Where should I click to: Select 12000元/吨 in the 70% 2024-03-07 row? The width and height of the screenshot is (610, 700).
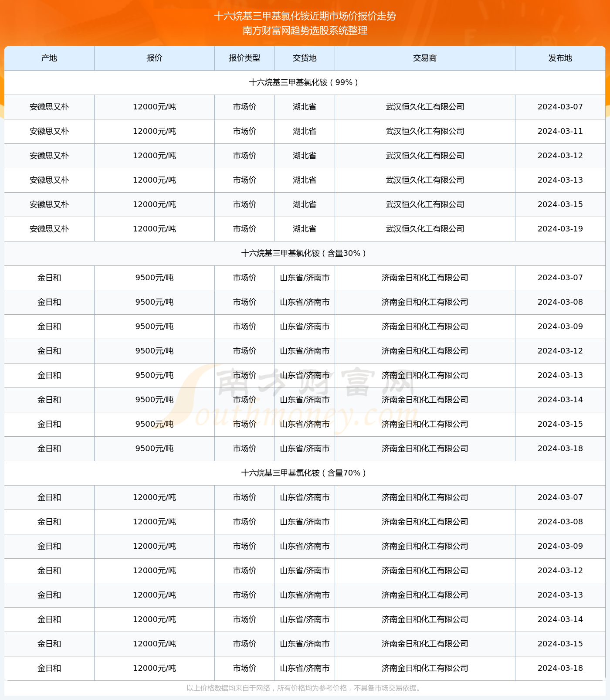[154, 497]
